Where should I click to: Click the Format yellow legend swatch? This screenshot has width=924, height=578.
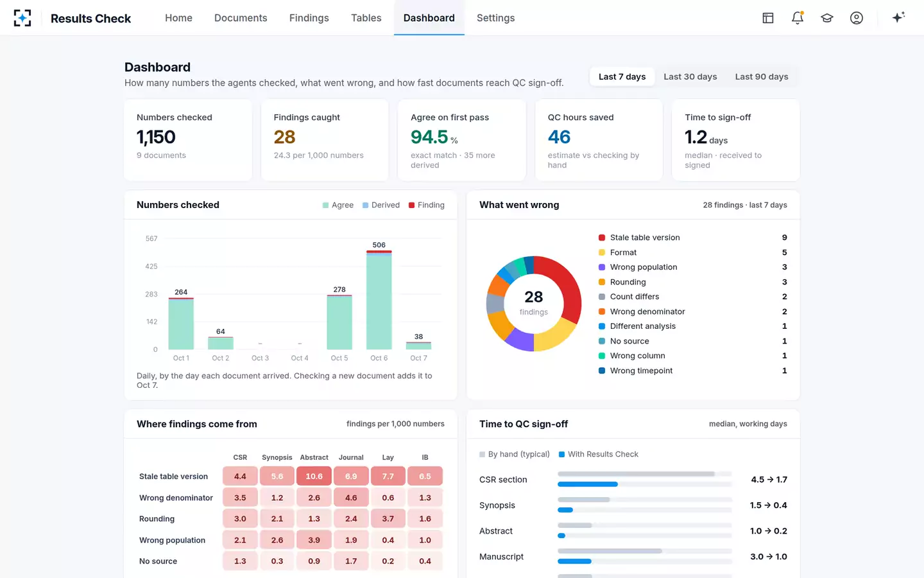tap(602, 252)
